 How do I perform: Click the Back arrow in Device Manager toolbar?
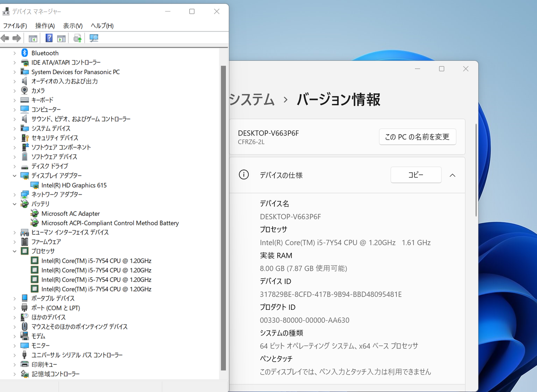[5, 38]
